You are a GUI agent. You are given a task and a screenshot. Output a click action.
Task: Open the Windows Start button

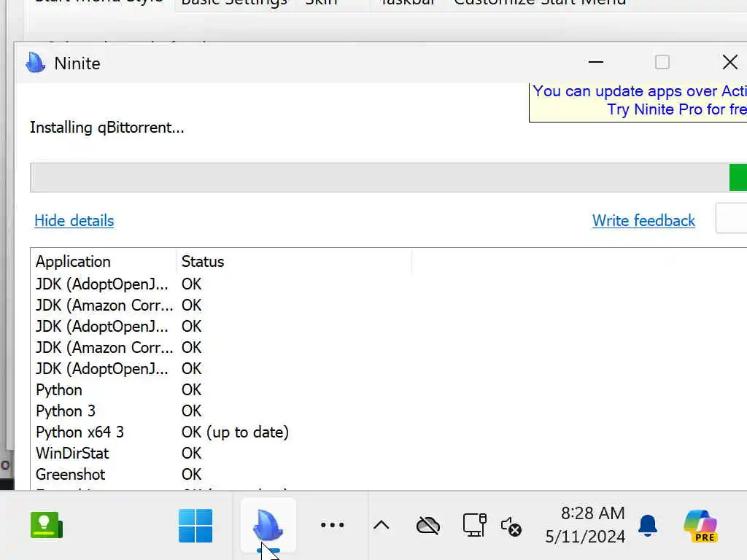(196, 526)
